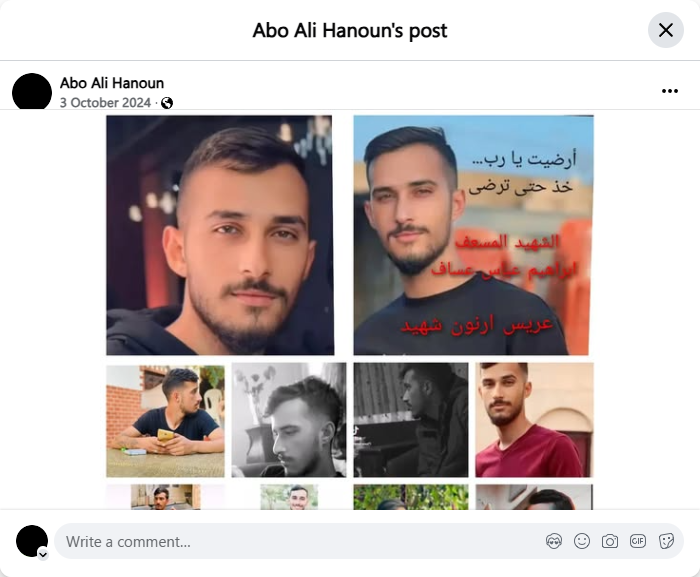Click your own avatar beside comment box
This screenshot has width=700, height=577.
pyautogui.click(x=32, y=541)
